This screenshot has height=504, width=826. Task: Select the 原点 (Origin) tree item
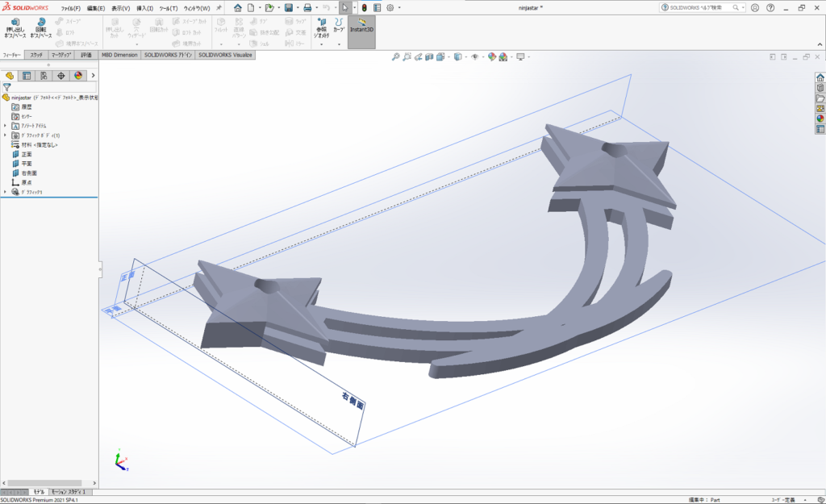(22, 183)
